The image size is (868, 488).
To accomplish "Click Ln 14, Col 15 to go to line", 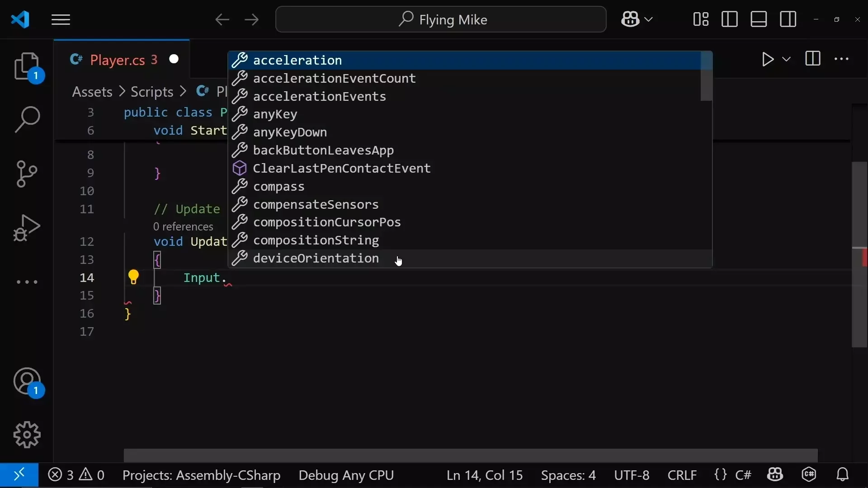I will pyautogui.click(x=484, y=475).
